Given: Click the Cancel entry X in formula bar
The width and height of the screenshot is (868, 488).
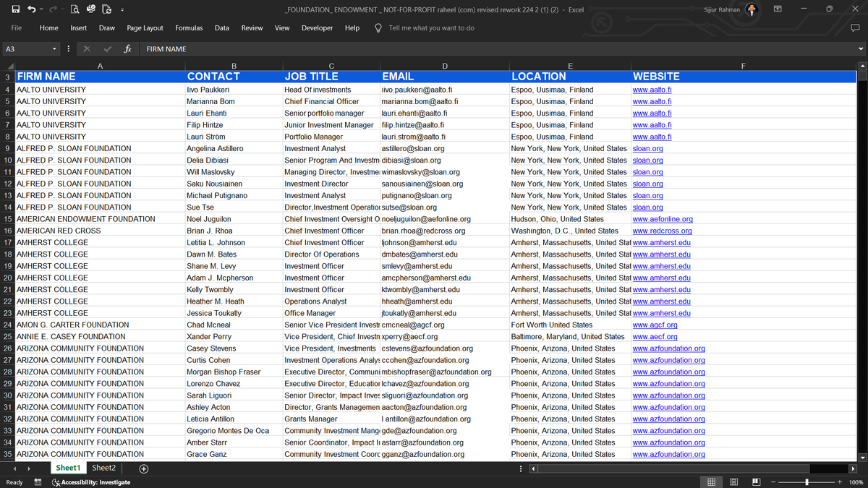Looking at the screenshot, I should [x=87, y=48].
